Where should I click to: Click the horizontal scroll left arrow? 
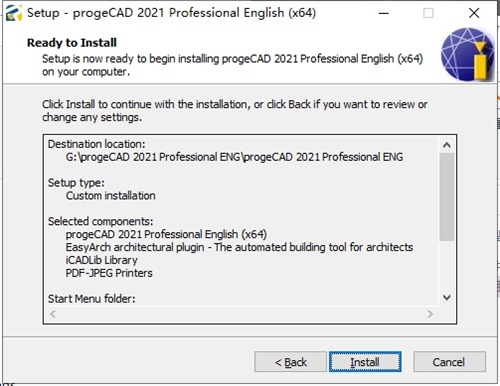coord(53,314)
